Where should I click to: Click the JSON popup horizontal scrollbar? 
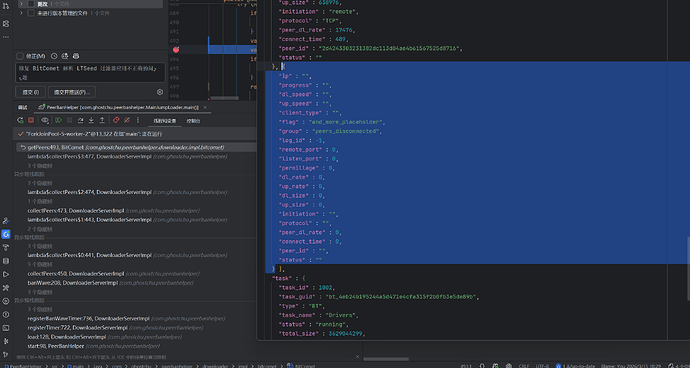point(386,359)
